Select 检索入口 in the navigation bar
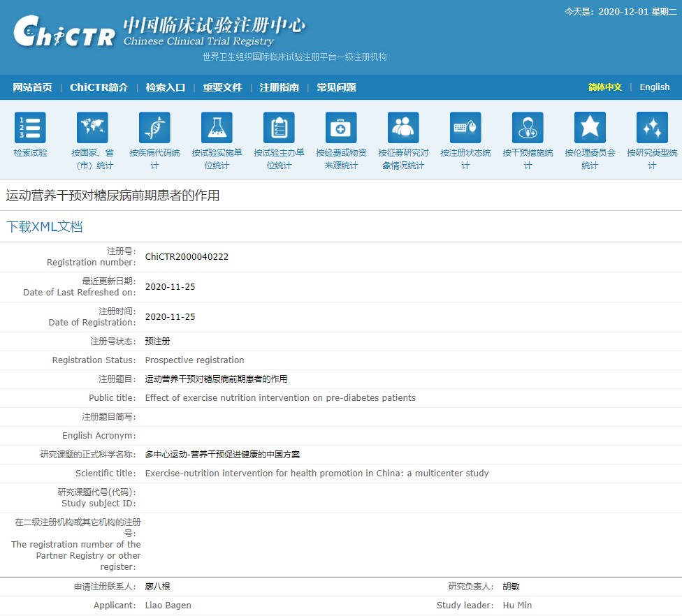The width and height of the screenshot is (682, 616). (x=166, y=87)
